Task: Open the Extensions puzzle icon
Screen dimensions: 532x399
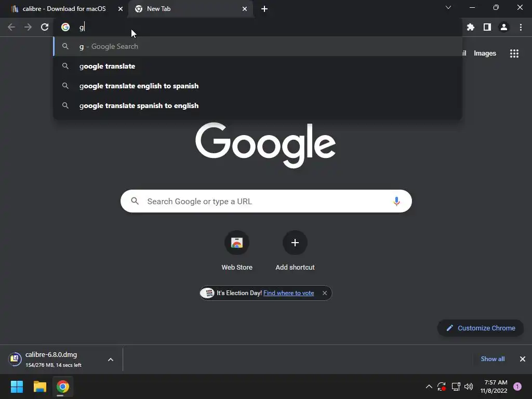Action: [x=471, y=27]
